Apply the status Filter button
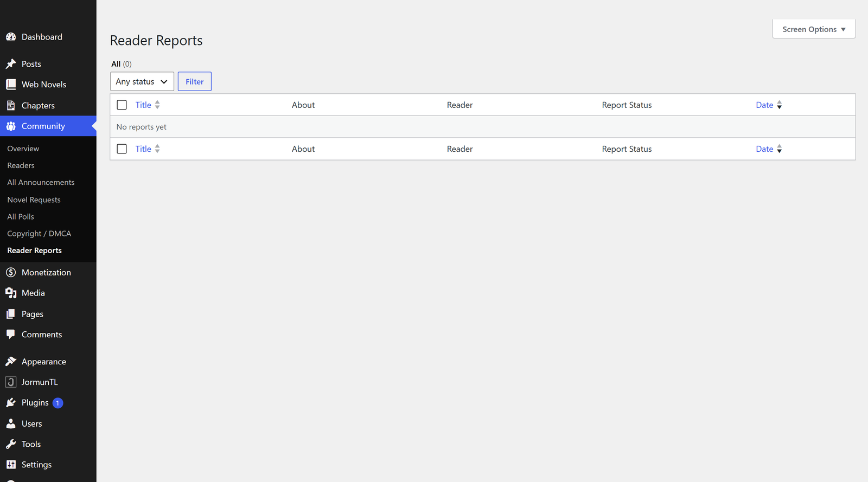This screenshot has height=482, width=868. click(195, 81)
